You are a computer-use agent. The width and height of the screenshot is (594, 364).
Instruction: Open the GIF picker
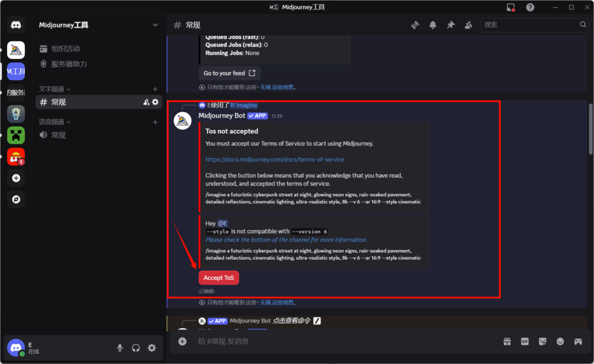click(x=524, y=341)
